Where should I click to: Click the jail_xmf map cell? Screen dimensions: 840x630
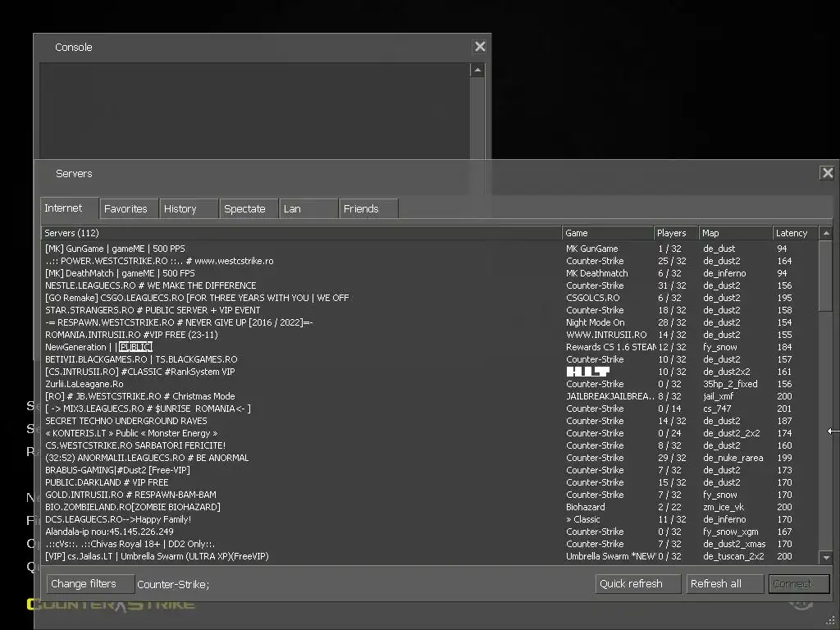coord(718,396)
